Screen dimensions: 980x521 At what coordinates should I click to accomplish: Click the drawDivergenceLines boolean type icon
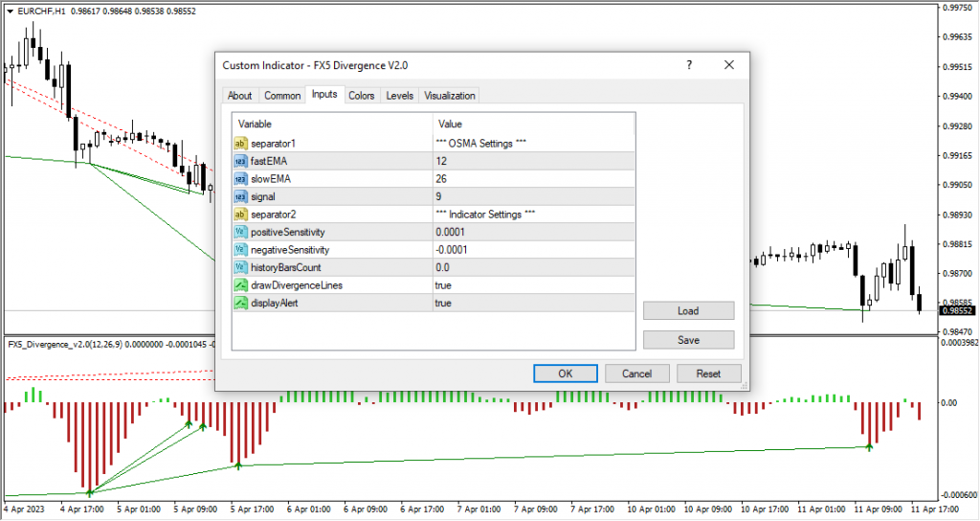241,285
